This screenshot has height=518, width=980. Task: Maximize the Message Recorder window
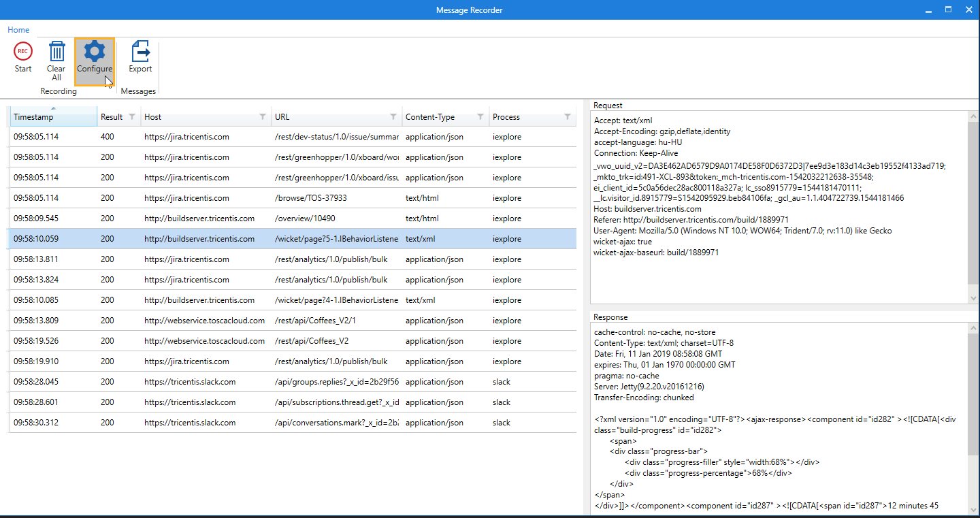pyautogui.click(x=948, y=10)
